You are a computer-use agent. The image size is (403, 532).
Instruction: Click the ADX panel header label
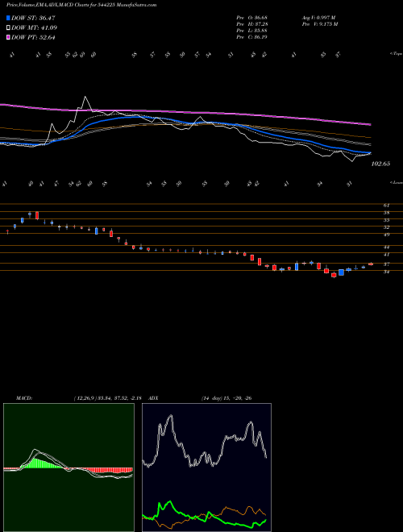(x=154, y=398)
